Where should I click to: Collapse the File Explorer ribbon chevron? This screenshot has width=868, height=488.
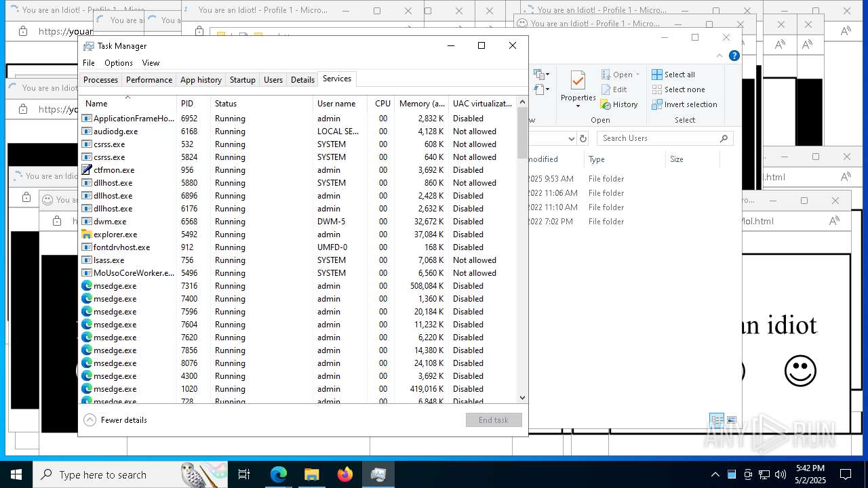[719, 56]
